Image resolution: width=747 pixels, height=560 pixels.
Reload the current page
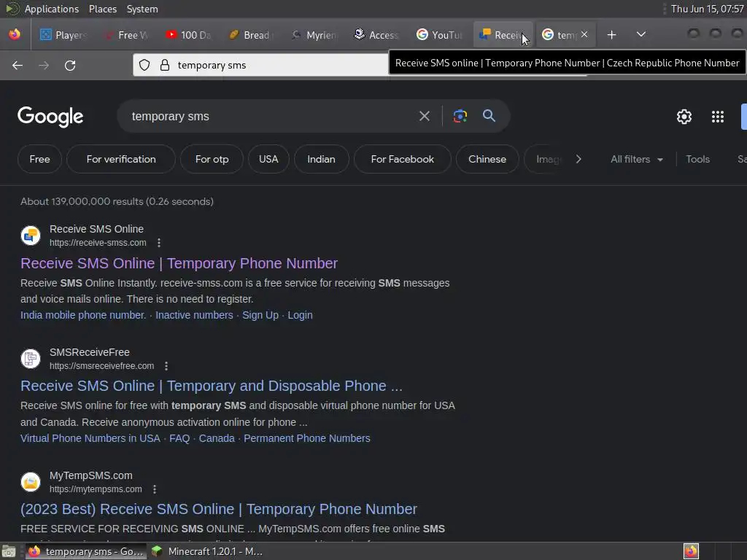[70, 65]
